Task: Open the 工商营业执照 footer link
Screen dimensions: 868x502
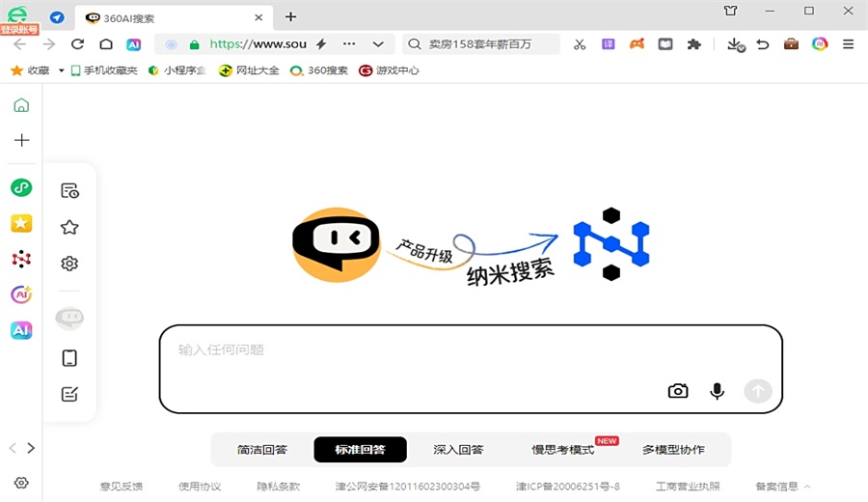Action: 688,487
